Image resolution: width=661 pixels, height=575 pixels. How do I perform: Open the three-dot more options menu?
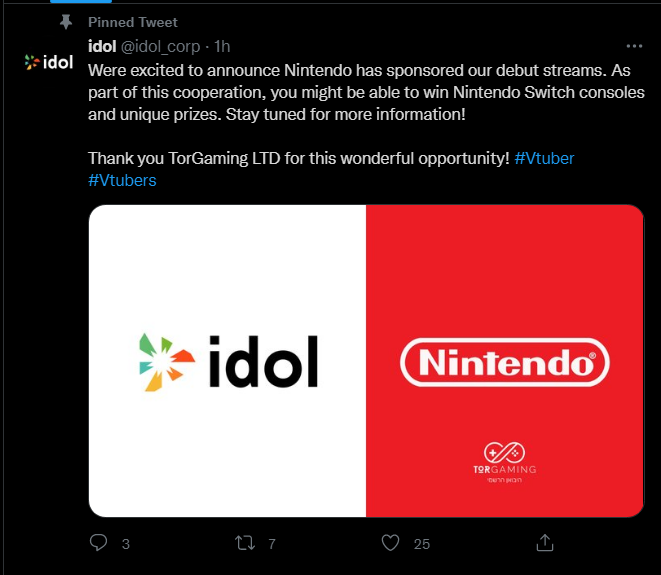pos(634,46)
